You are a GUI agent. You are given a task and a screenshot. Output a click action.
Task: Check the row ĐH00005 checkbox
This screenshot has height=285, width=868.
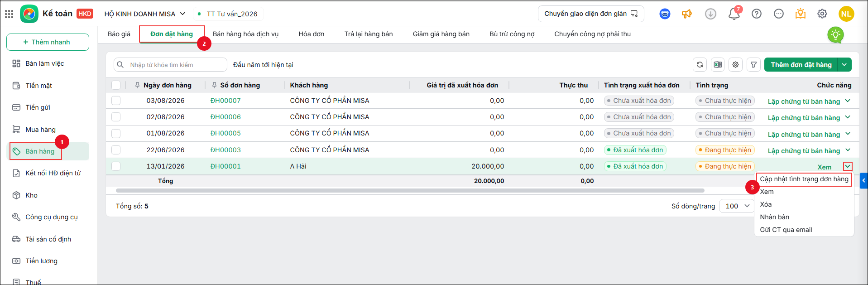pyautogui.click(x=116, y=133)
